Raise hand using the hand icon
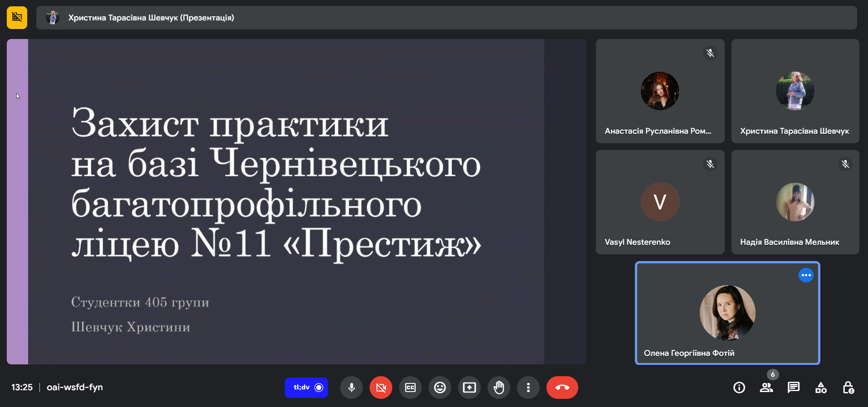Image resolution: width=868 pixels, height=407 pixels. coord(499,388)
